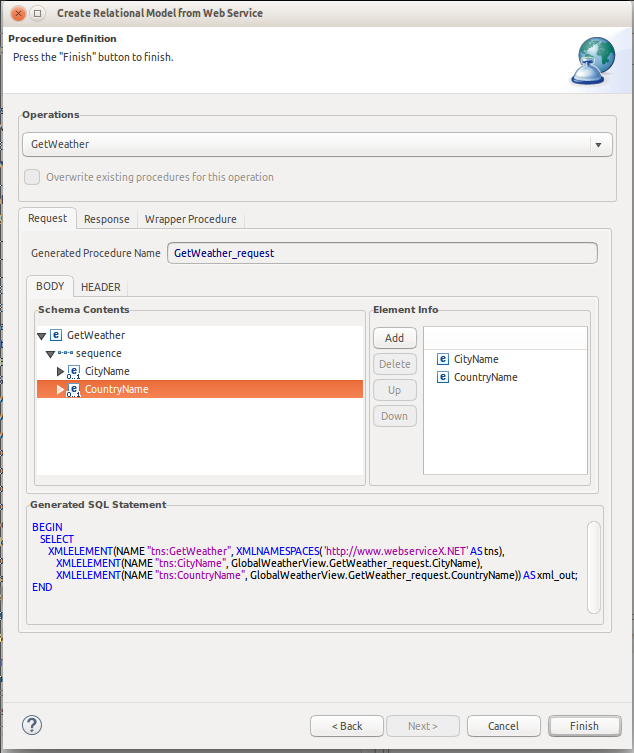The width and height of the screenshot is (634, 753).
Task: Click the Generated Procedure Name text field
Action: click(x=382, y=253)
